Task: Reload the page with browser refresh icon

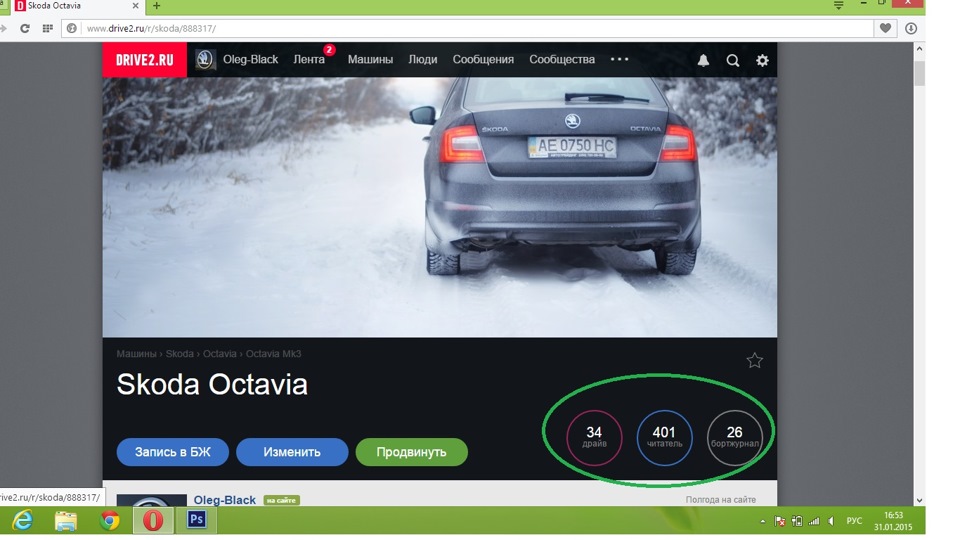Action: (x=25, y=28)
